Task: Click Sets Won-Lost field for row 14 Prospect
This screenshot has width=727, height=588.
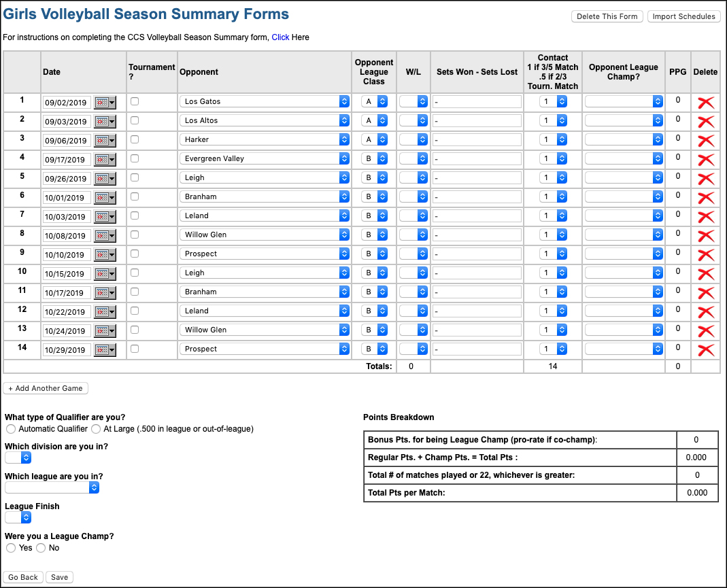Action: (x=477, y=349)
